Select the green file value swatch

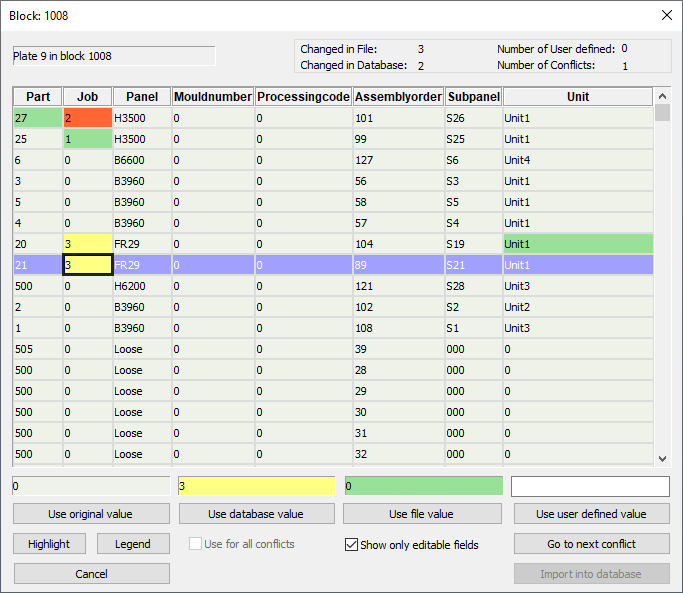coord(423,486)
